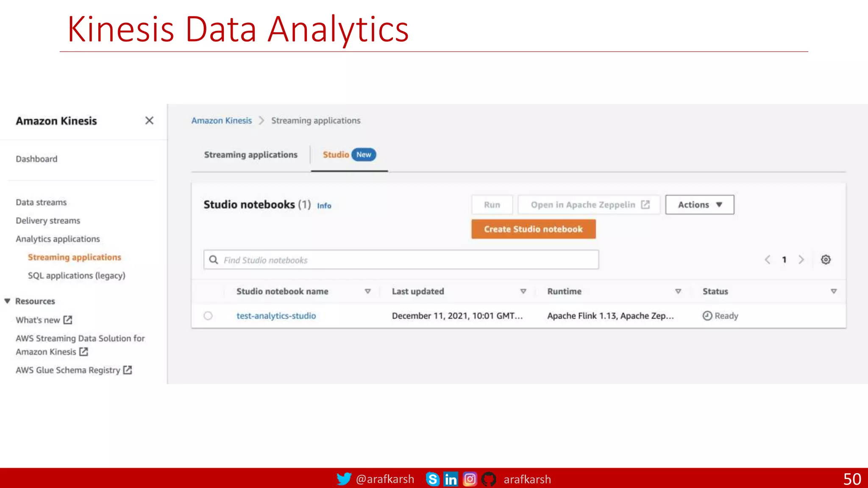Image resolution: width=868 pixels, height=488 pixels.
Task: Close the Amazon Kinesis sidebar panel
Action: coord(149,121)
